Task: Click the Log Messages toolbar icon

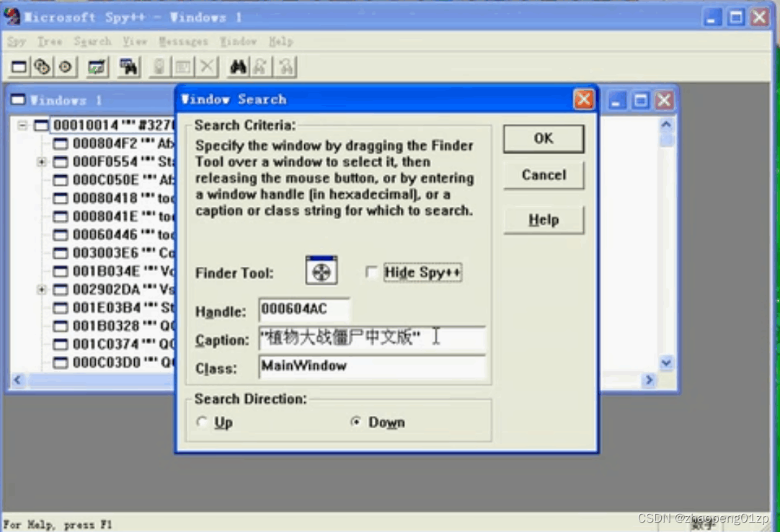Action: pyautogui.click(x=97, y=67)
